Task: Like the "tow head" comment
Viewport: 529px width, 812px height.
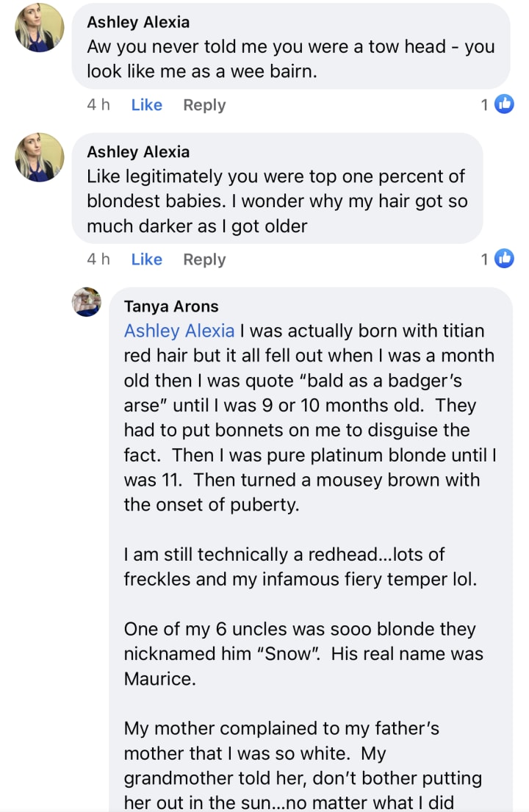Action: (146, 105)
